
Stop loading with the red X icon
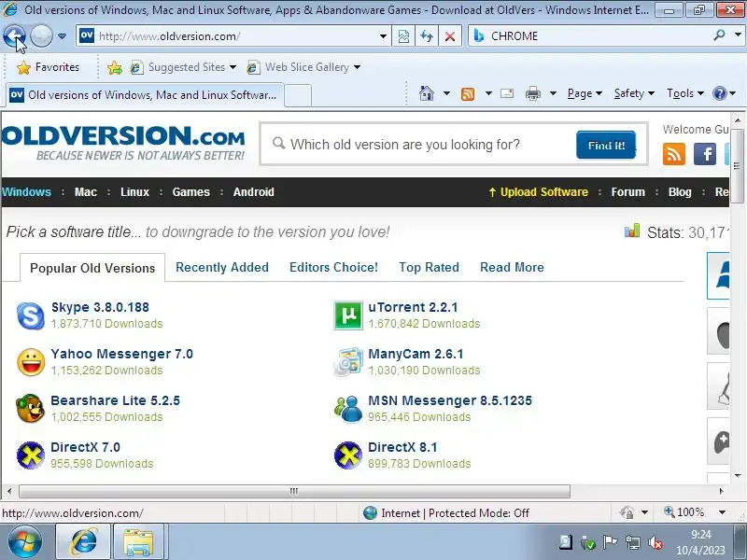point(450,36)
